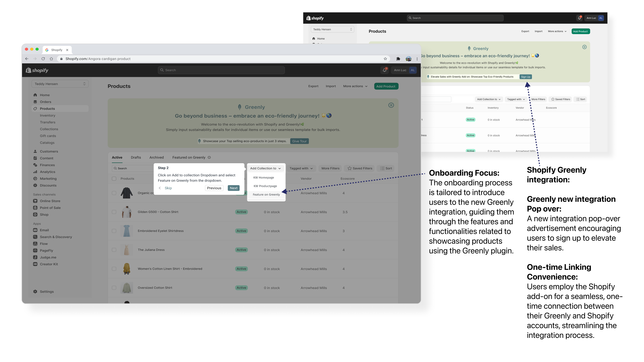Click Saved Filters in front window

tap(359, 168)
